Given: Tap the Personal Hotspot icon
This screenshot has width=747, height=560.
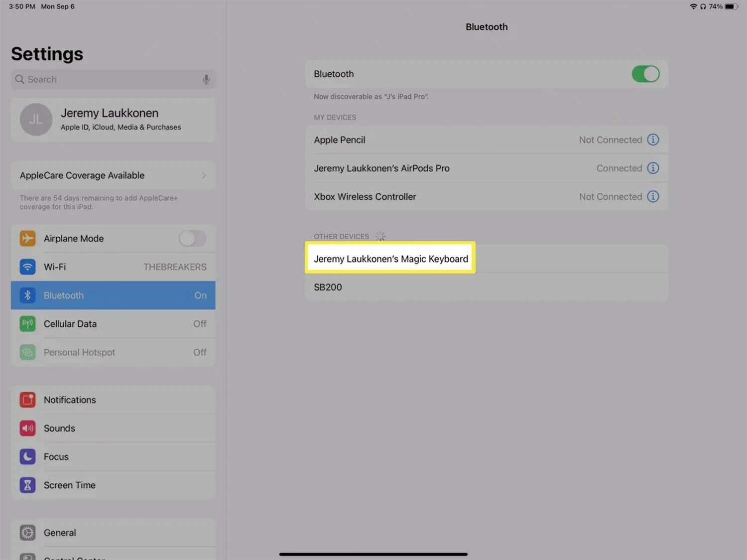Looking at the screenshot, I should 27,352.
